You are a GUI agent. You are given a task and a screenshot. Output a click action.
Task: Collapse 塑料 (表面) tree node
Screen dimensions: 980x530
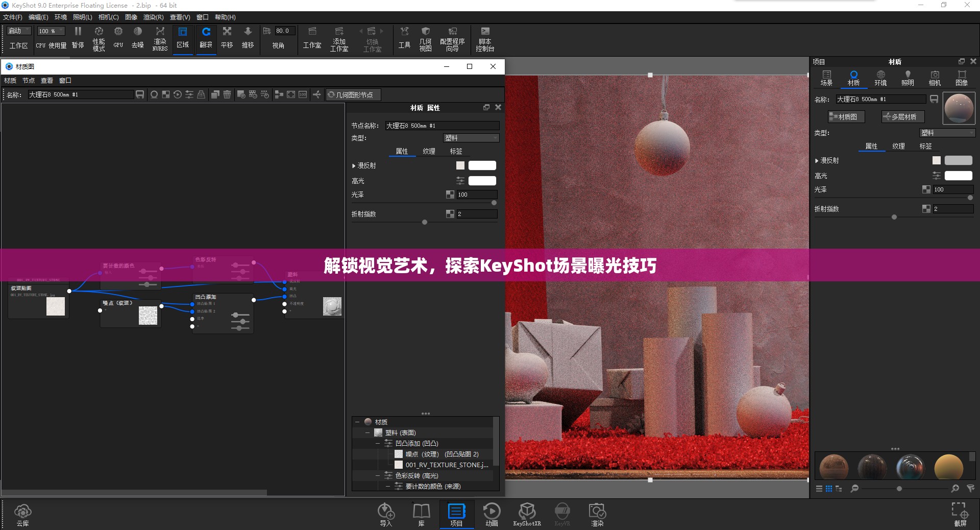(x=367, y=433)
